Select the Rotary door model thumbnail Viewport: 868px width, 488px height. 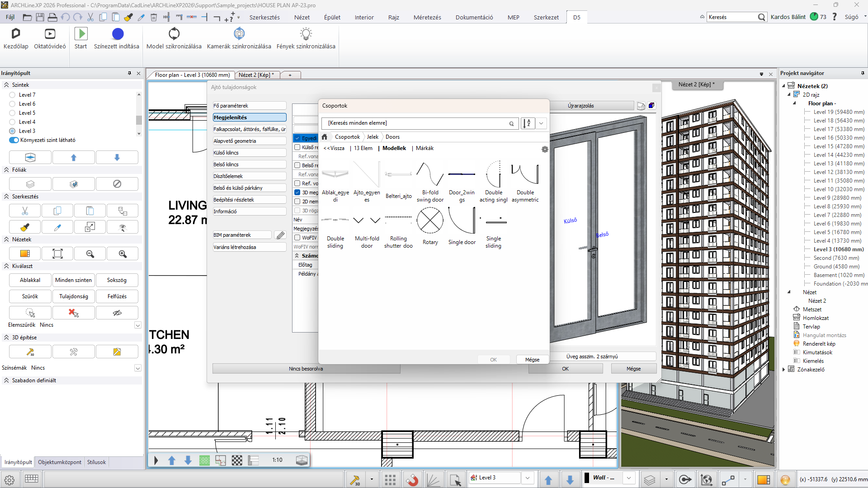tap(430, 221)
